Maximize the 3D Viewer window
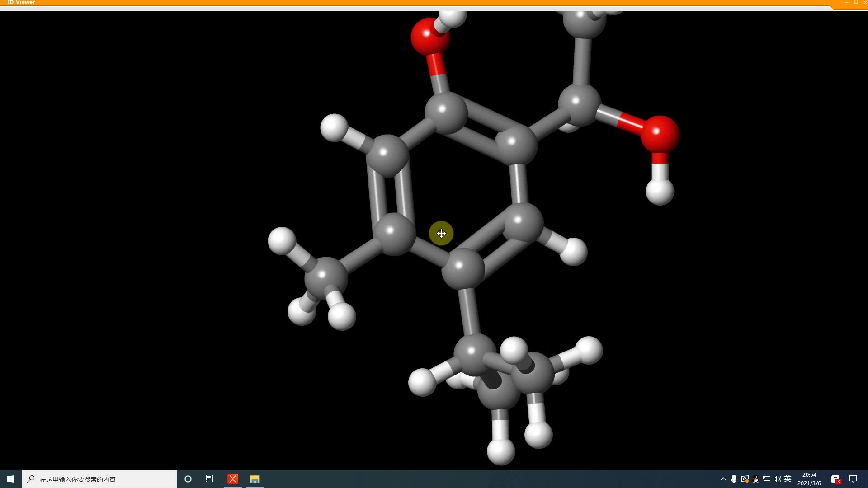Viewport: 868px width, 488px height. tap(856, 2)
